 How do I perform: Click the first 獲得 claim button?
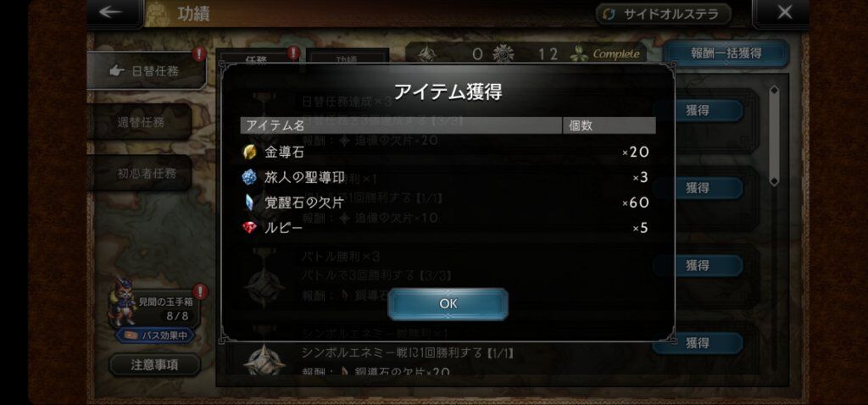[698, 111]
